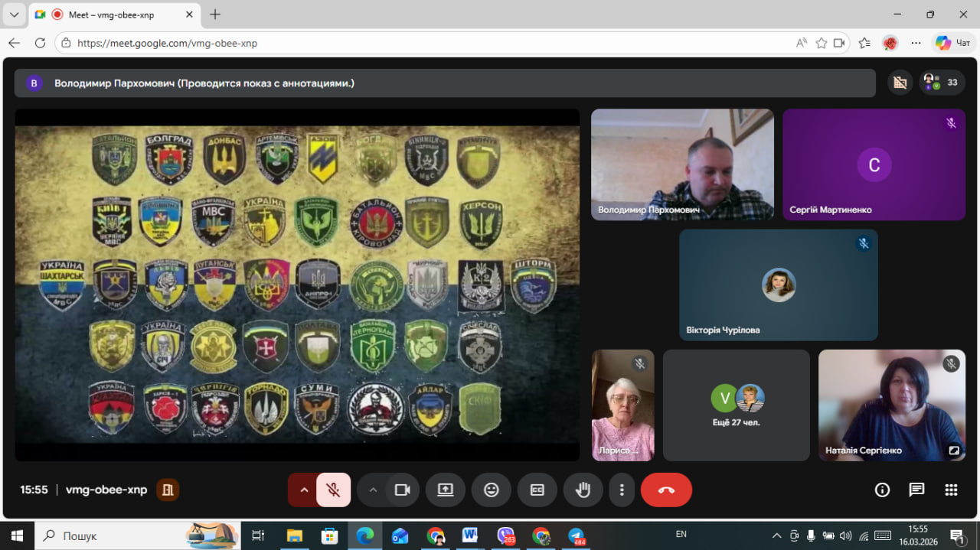Click the presenter avatar letter B
Image resolution: width=980 pixels, height=550 pixels.
[34, 83]
